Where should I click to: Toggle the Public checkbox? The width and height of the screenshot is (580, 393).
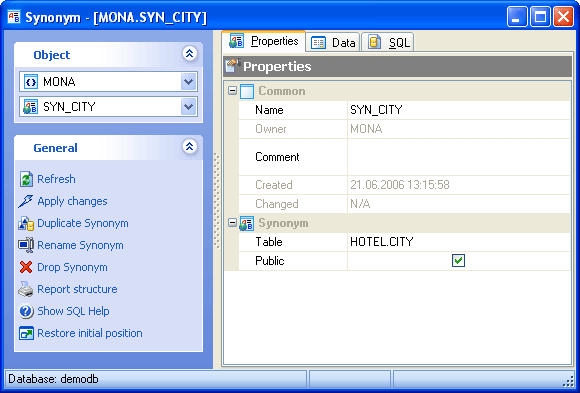[458, 261]
